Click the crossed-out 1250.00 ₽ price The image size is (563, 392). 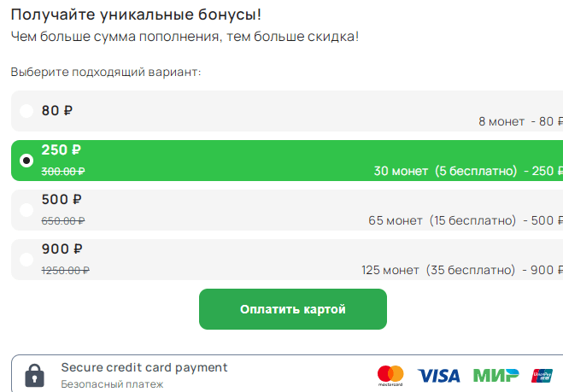pyautogui.click(x=66, y=270)
